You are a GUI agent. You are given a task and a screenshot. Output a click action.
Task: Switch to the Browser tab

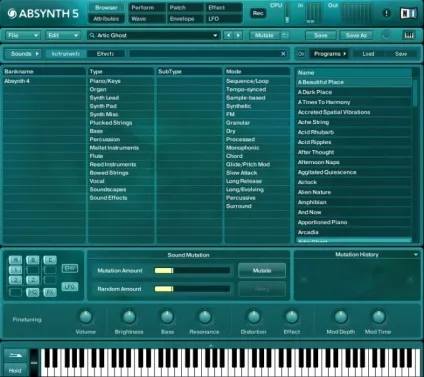tap(106, 7)
